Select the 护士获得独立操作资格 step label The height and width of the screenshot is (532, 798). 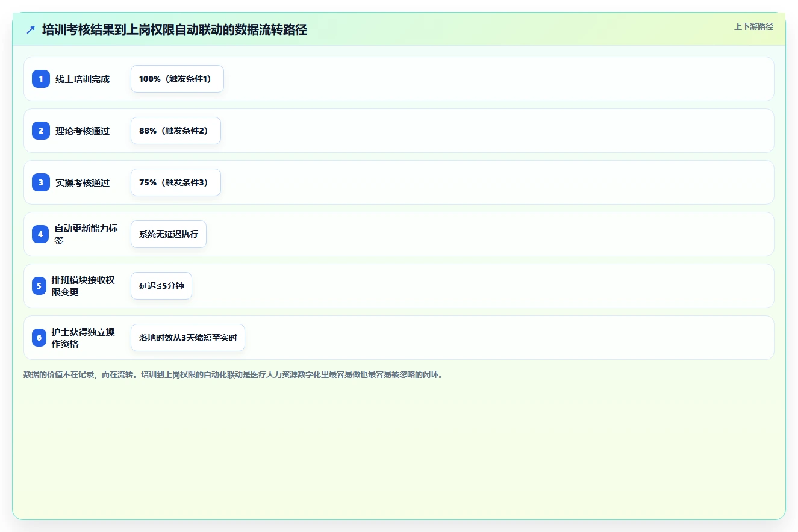(x=83, y=338)
